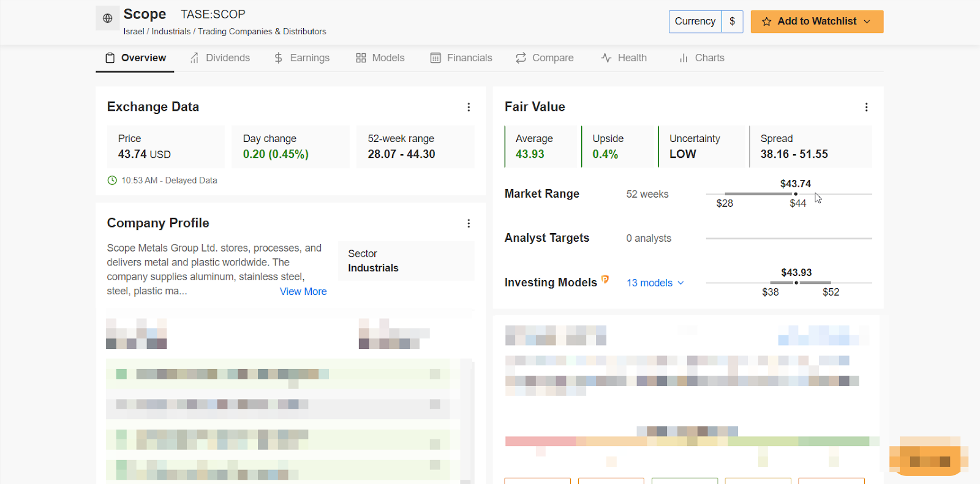Click the clipboard icon on Overview tab
The image size is (980, 484).
coord(110,58)
